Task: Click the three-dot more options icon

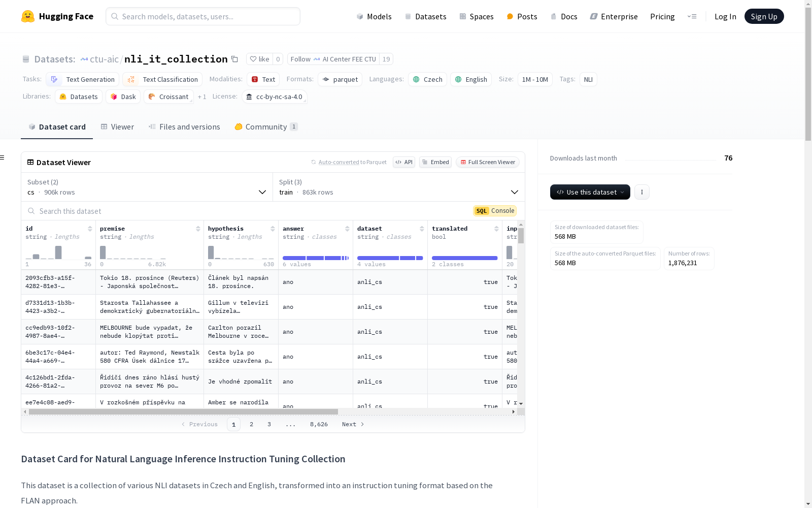Action: [641, 192]
